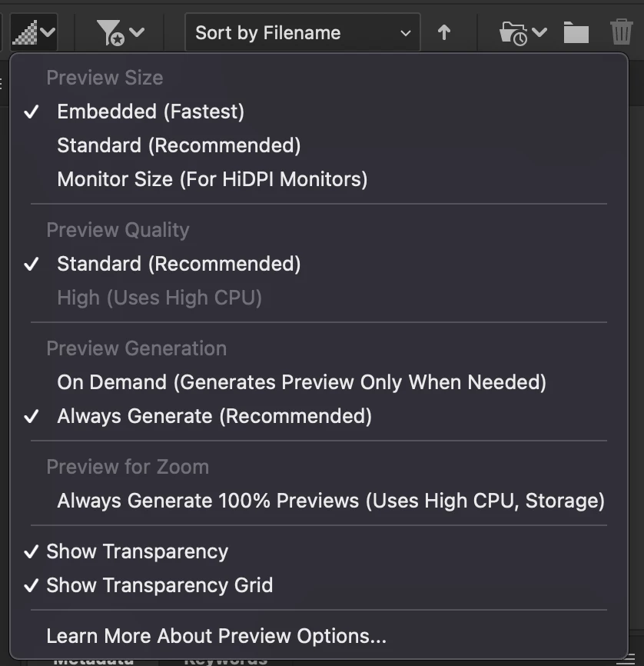Open the Sort by Filename dropdown

(302, 33)
